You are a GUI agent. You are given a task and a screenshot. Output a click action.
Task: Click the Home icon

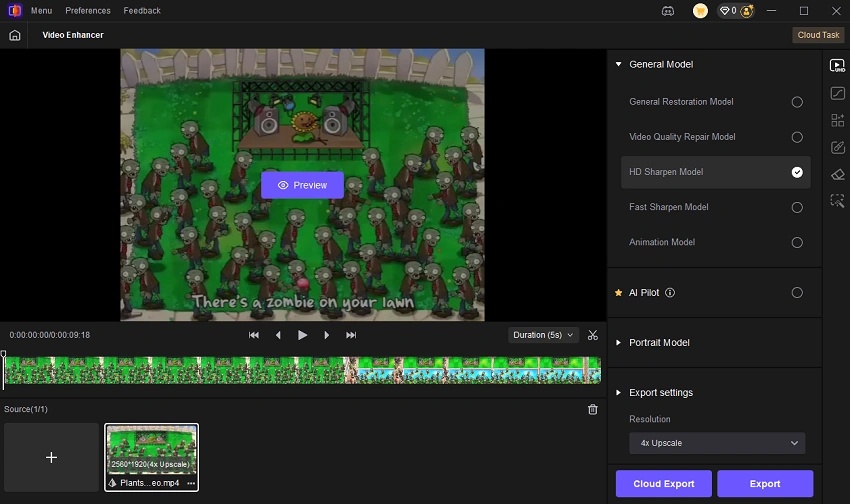click(x=14, y=35)
